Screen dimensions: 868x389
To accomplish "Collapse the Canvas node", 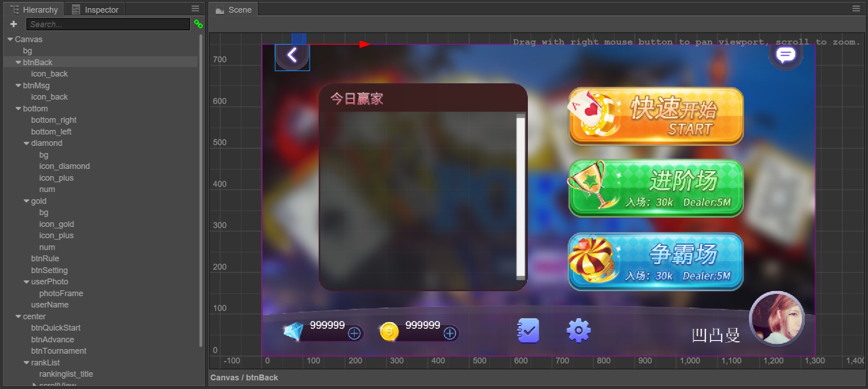I will coord(10,39).
